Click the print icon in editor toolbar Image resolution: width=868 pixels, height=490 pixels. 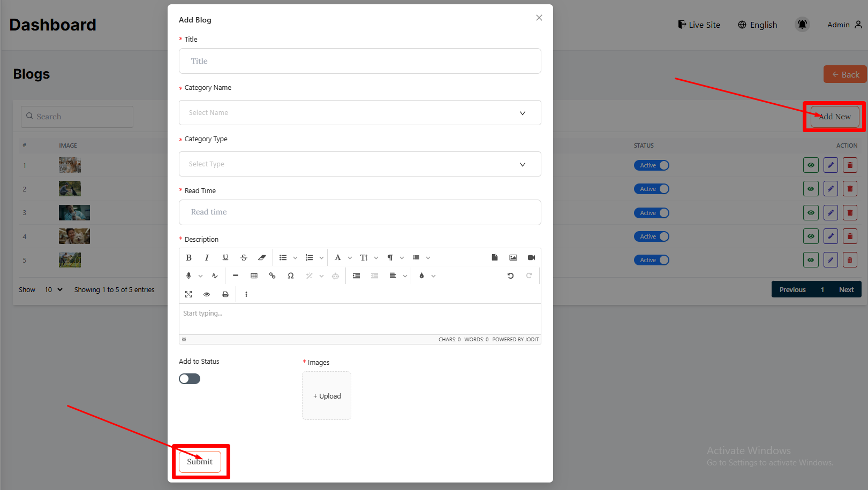(225, 294)
